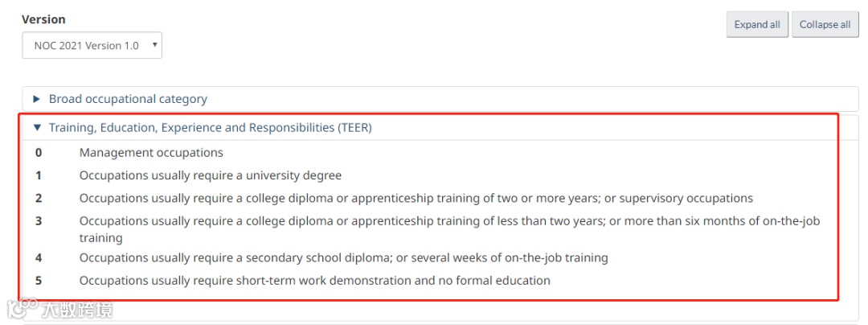
Task: Click TEER code number 5
Action: [x=39, y=281]
